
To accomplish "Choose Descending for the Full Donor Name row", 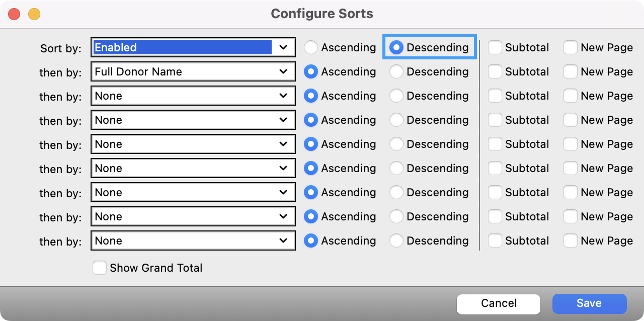I will pos(396,71).
